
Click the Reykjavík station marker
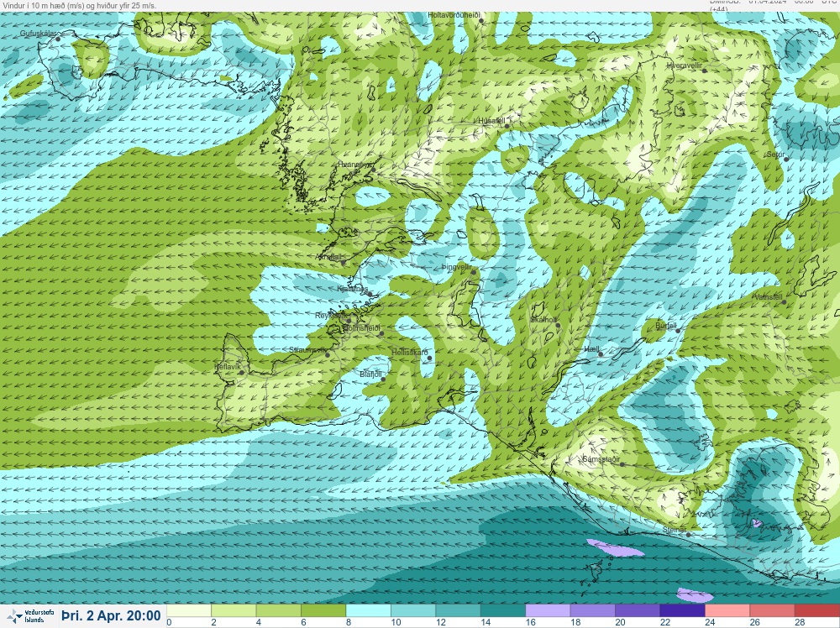[349, 322]
